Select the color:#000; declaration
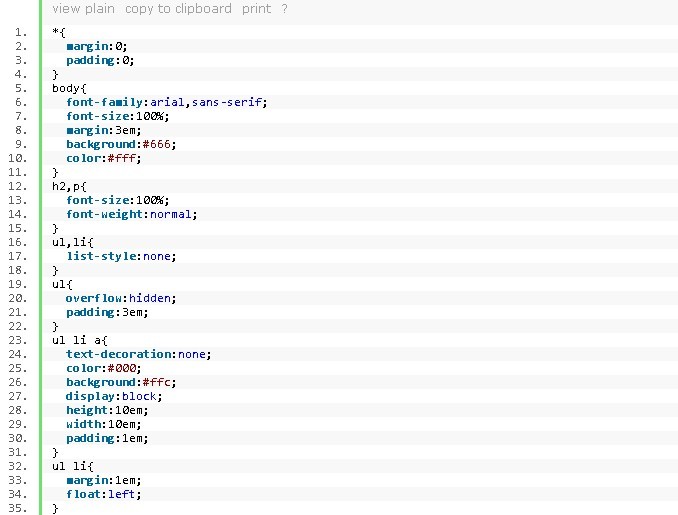 click(x=104, y=368)
